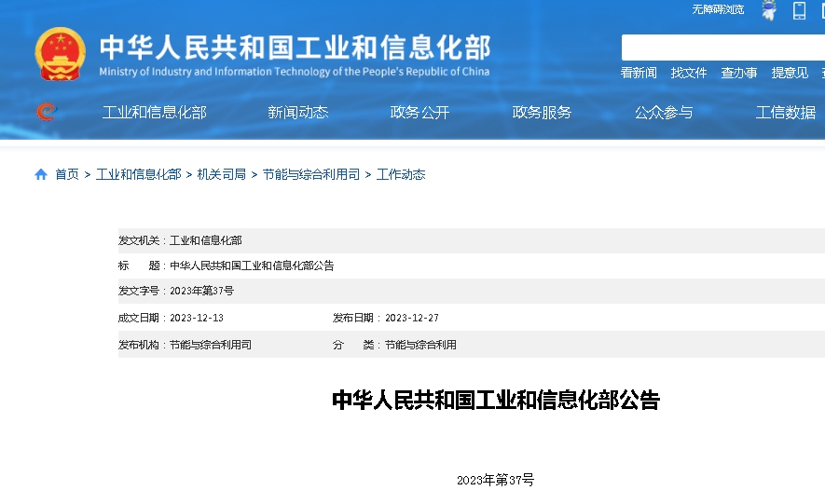825x504 pixels.
Task: Click the mobile phone version icon
Action: point(799,10)
